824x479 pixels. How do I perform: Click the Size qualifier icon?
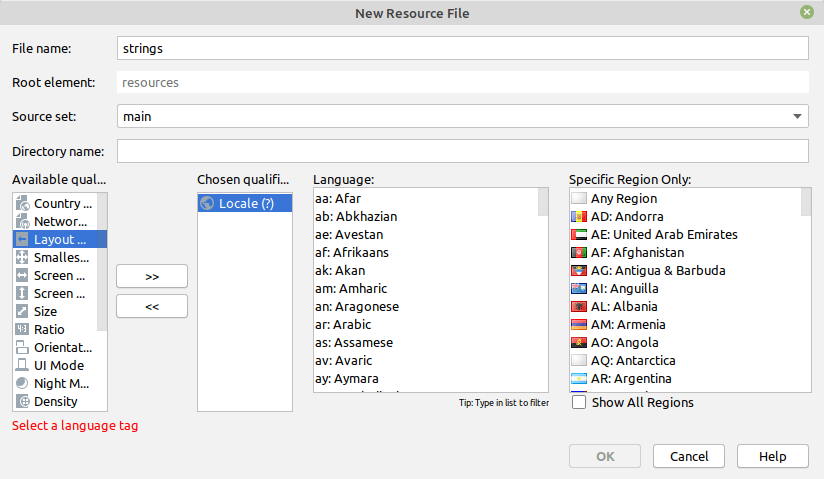[x=23, y=312]
